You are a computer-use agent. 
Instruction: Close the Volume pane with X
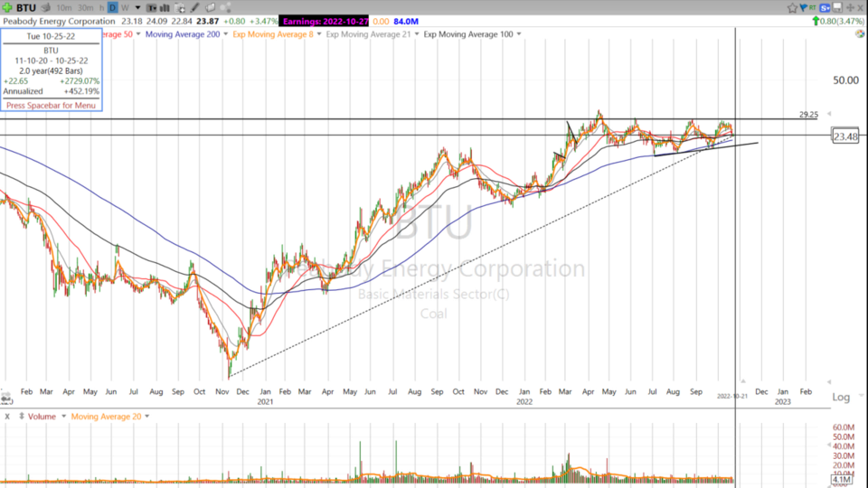pyautogui.click(x=7, y=416)
